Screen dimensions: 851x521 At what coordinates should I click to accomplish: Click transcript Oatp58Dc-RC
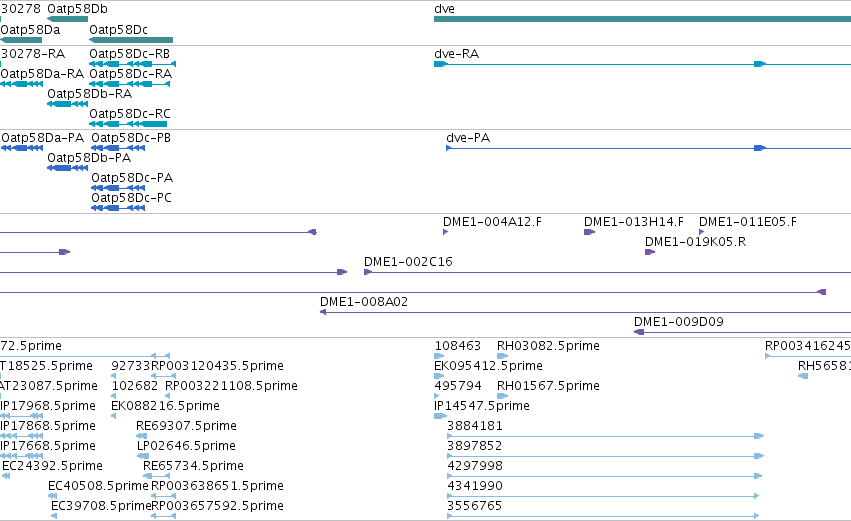[130, 114]
